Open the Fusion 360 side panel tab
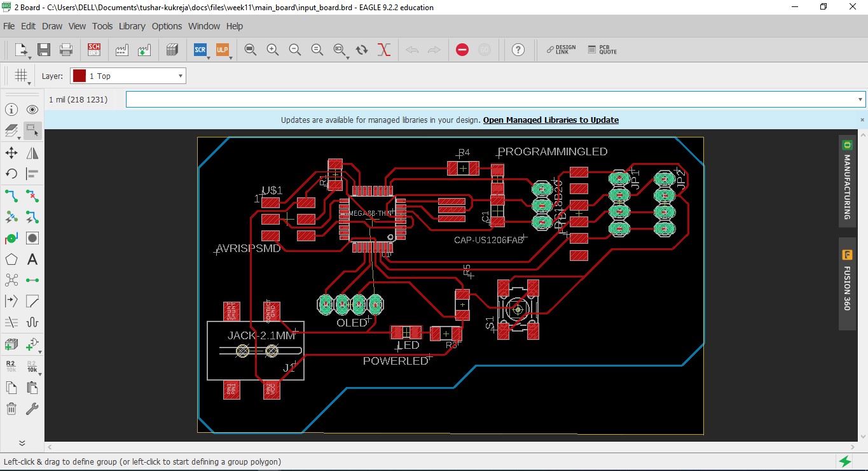Screen dimensions: 868x471 [x=847, y=284]
